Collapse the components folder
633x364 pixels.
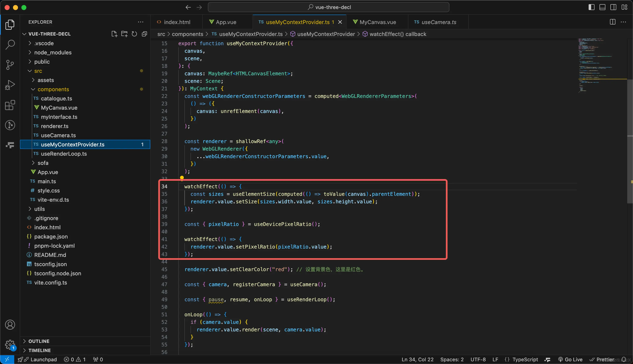[x=53, y=89]
